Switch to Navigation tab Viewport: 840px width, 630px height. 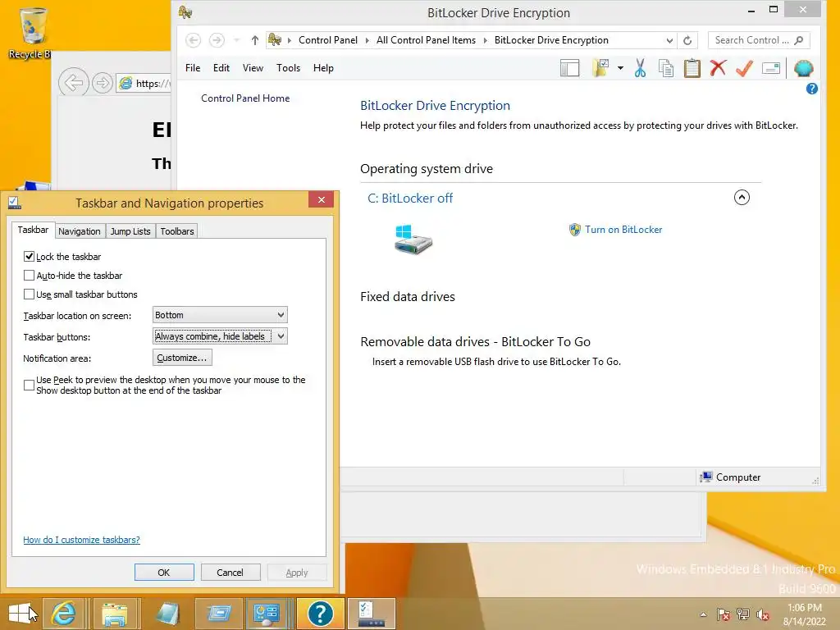(x=80, y=231)
